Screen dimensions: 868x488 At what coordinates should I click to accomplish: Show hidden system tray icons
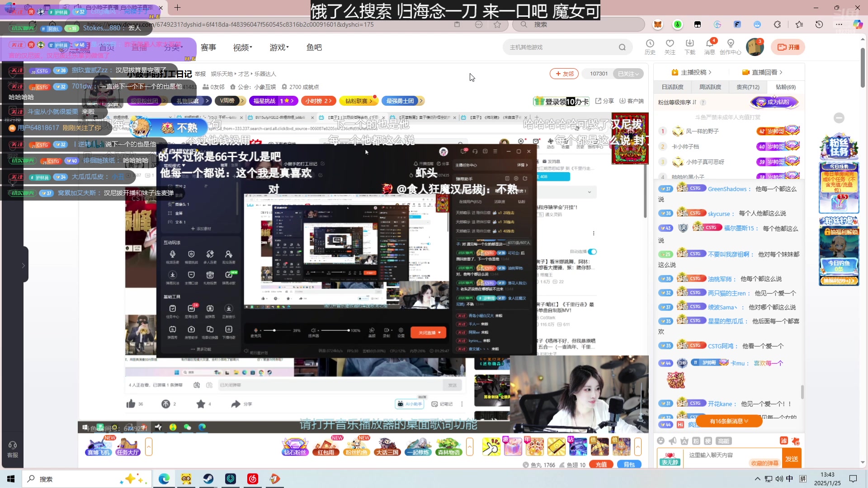(758, 479)
